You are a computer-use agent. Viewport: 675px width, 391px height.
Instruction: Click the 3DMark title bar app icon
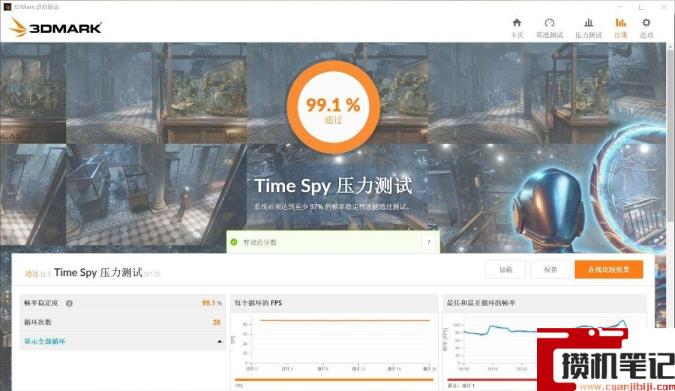(7, 6)
